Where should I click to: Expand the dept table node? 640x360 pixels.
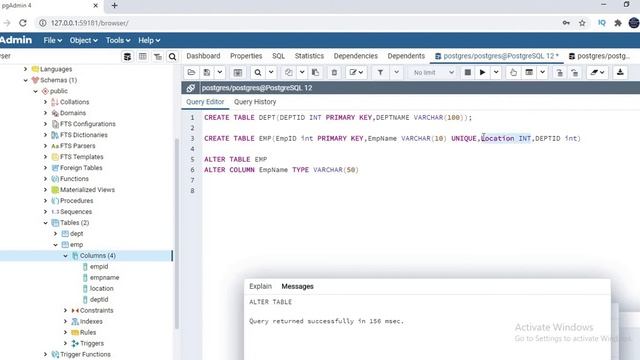click(56, 234)
